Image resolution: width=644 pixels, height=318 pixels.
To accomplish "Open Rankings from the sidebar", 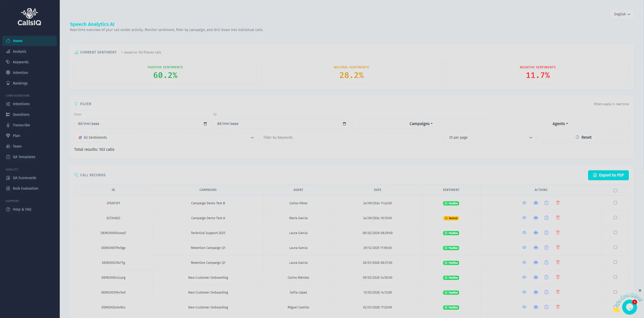I will (30, 83).
